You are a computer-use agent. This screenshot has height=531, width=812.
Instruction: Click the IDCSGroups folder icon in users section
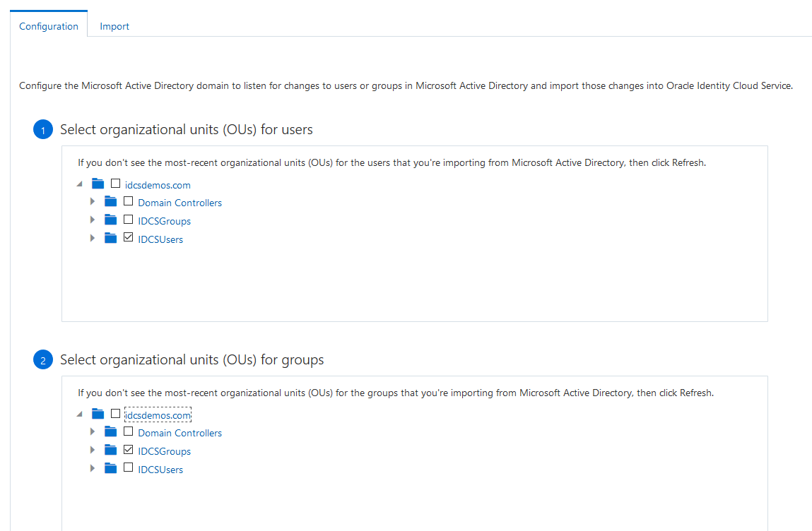pyautogui.click(x=110, y=220)
